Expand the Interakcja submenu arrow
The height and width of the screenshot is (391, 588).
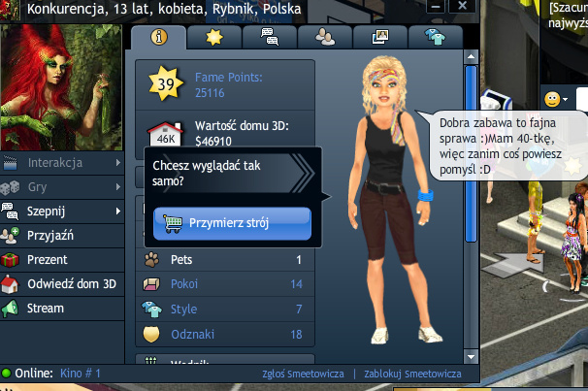(x=118, y=163)
